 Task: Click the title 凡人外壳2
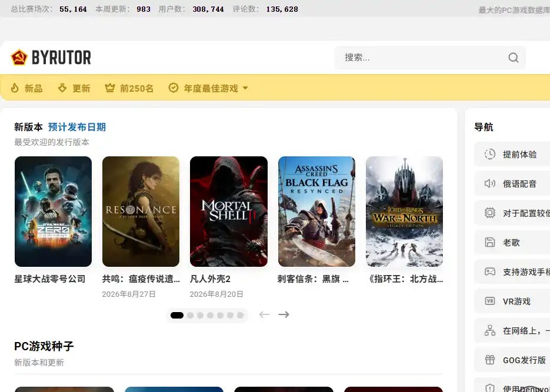pyautogui.click(x=210, y=279)
